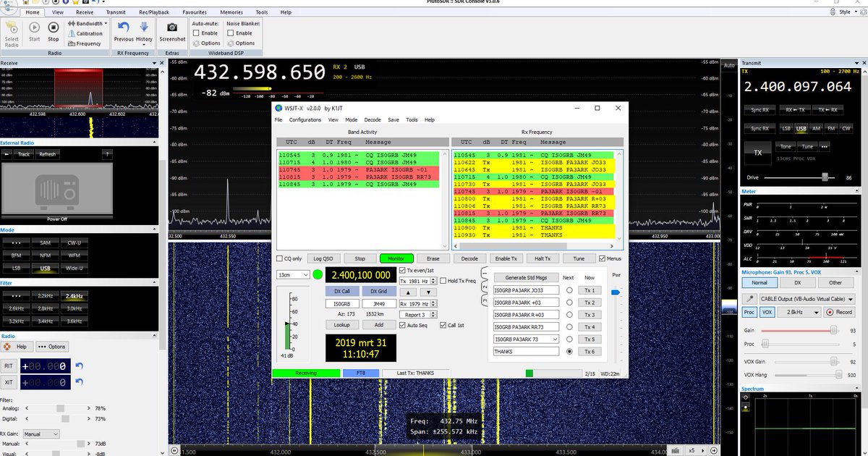The height and width of the screenshot is (456, 868).
Task: Open the Calibration tool
Action: [85, 33]
